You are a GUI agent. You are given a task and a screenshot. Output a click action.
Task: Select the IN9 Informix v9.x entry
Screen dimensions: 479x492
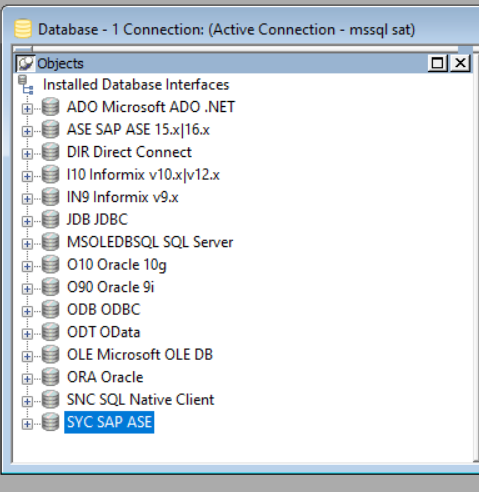tap(123, 197)
